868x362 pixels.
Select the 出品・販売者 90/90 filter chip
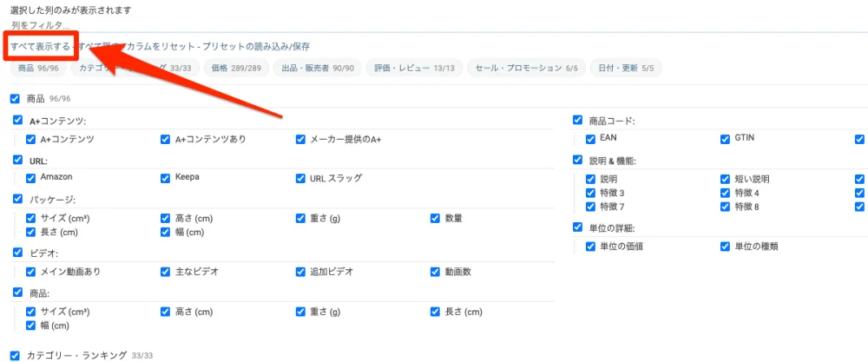pyautogui.click(x=317, y=68)
